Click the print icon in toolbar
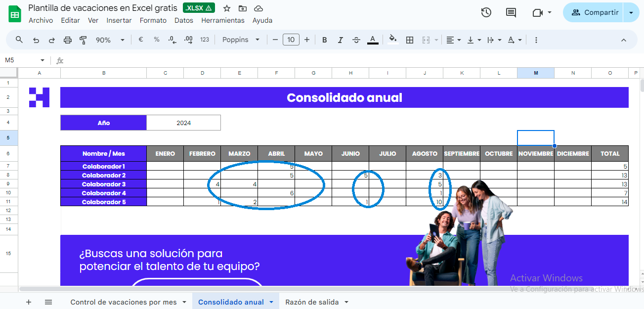 pos(68,40)
